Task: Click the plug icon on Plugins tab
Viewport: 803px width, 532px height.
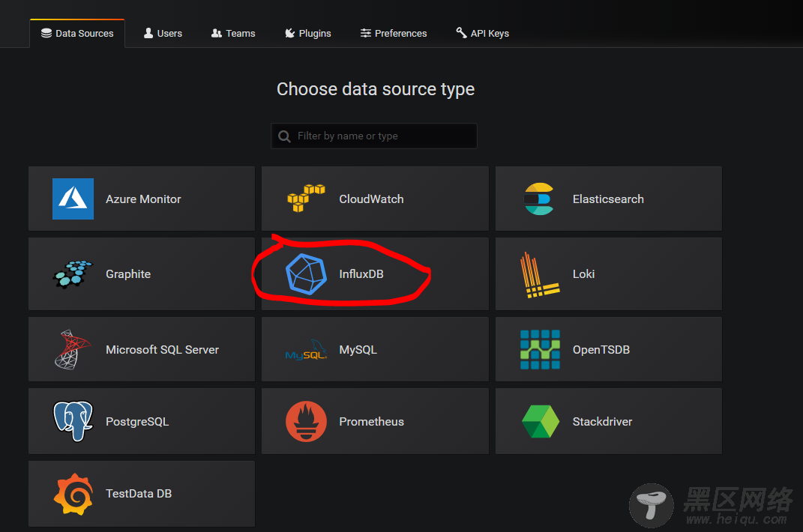Action: pos(290,33)
